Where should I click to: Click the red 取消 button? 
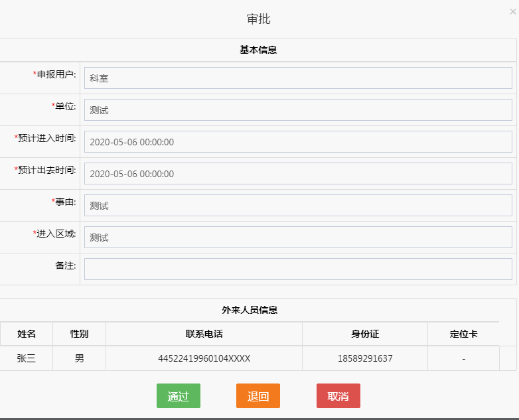(x=338, y=396)
